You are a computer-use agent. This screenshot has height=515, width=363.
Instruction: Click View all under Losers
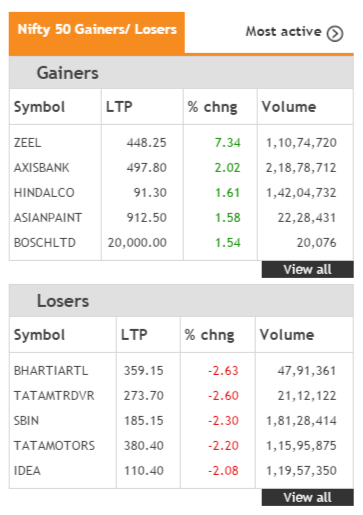(307, 497)
